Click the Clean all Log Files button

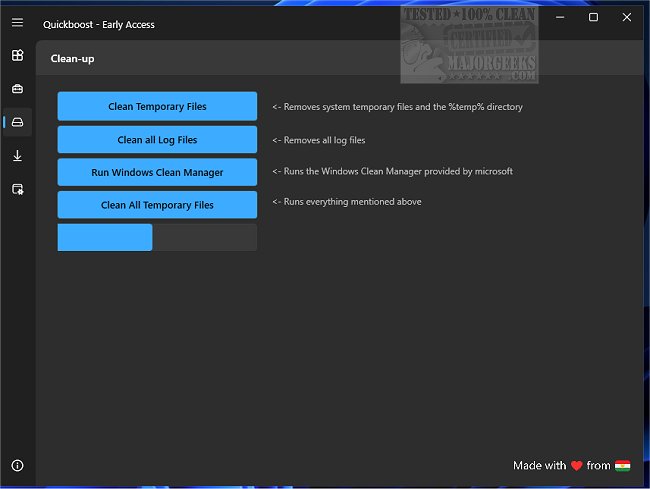click(x=157, y=140)
